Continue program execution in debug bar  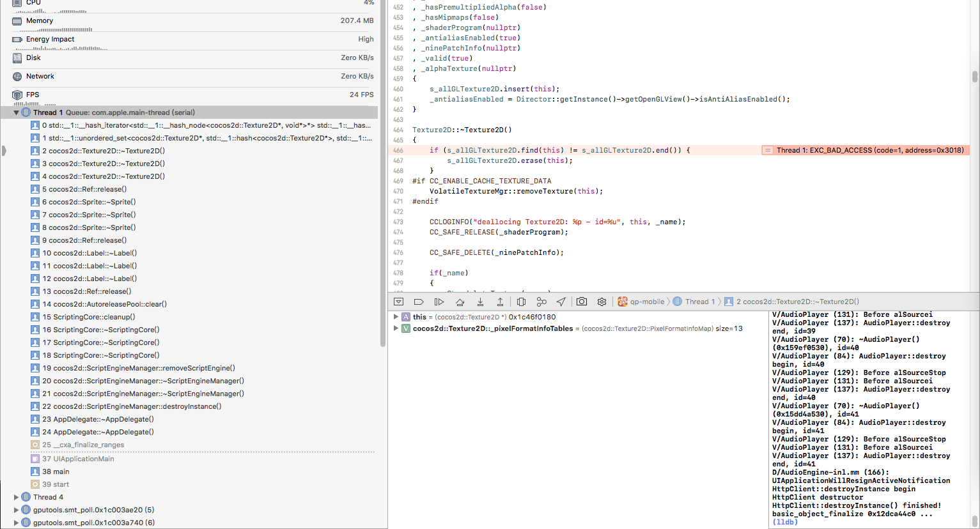click(439, 302)
